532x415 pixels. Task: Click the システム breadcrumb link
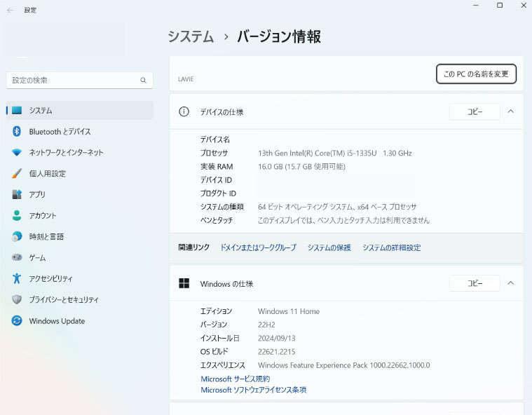point(191,36)
